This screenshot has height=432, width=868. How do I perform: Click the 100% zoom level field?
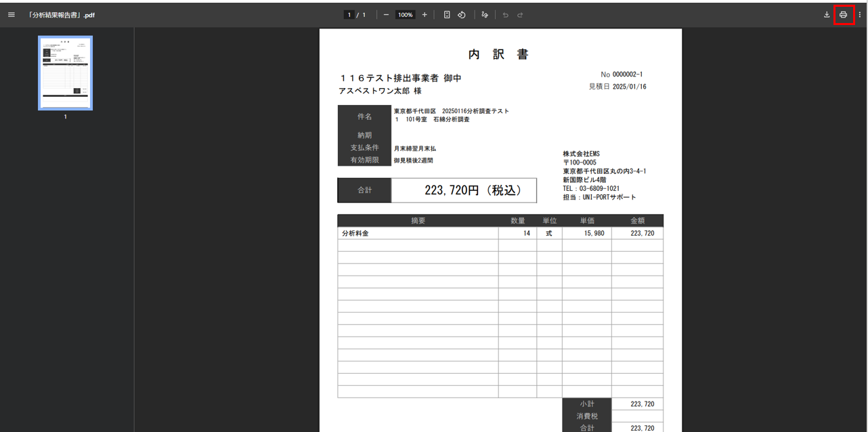click(x=405, y=15)
